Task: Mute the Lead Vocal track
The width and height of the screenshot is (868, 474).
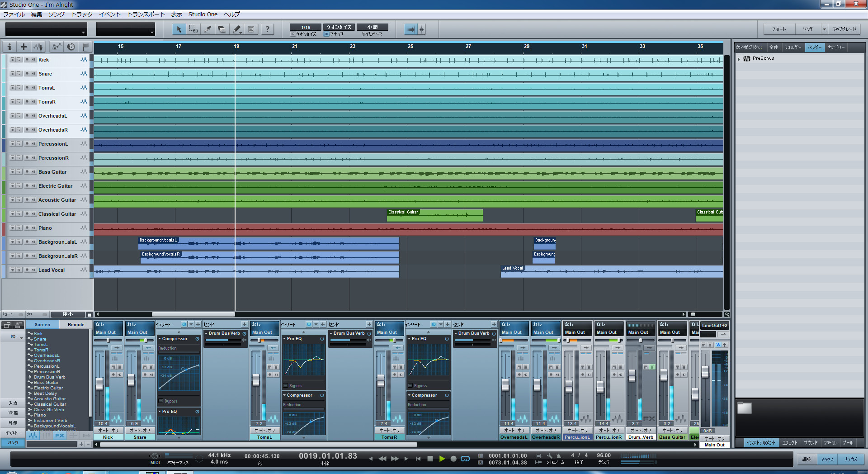Action: [x=12, y=270]
